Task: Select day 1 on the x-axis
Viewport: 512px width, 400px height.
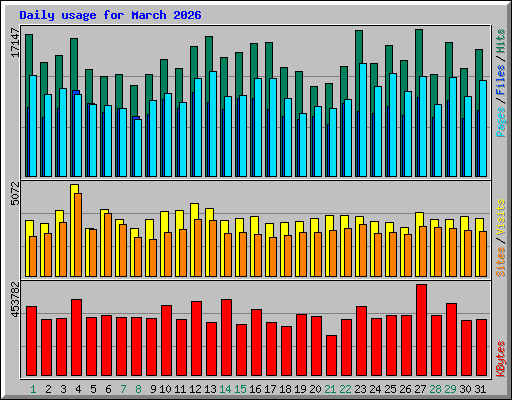Action: [33, 389]
